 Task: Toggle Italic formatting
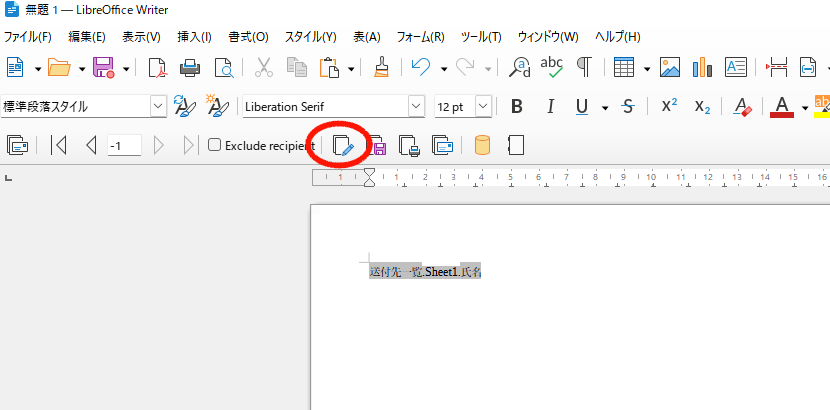coord(547,107)
